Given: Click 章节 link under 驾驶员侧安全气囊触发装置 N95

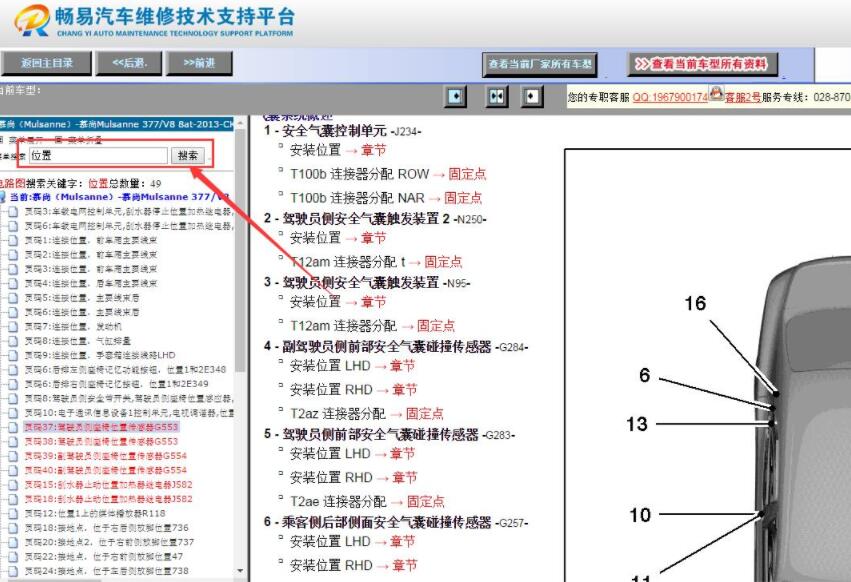Looking at the screenshot, I should coord(373,302).
